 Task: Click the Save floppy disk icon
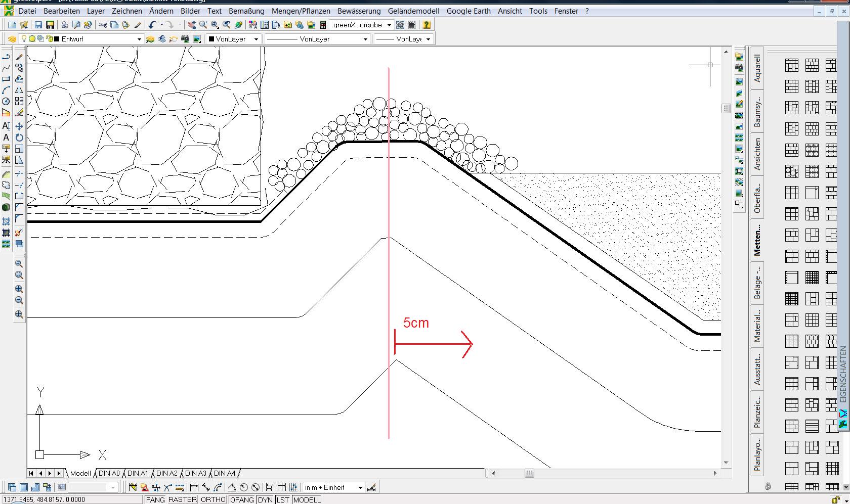coord(38,25)
